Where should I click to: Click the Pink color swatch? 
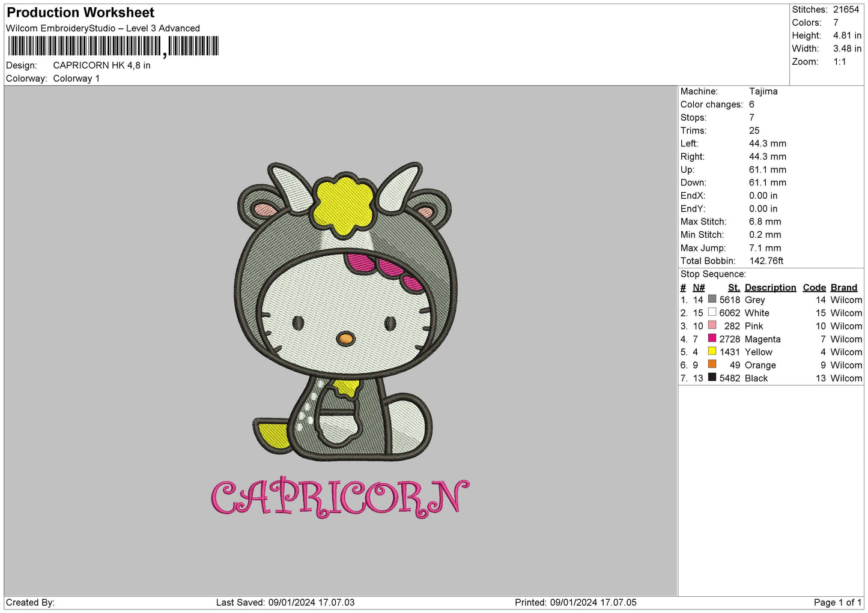tap(712, 325)
